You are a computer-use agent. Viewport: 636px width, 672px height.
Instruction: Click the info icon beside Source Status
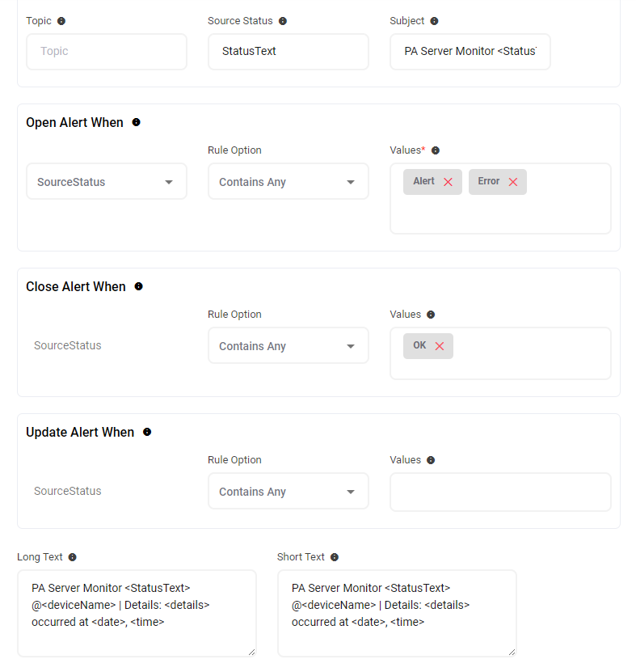click(282, 21)
